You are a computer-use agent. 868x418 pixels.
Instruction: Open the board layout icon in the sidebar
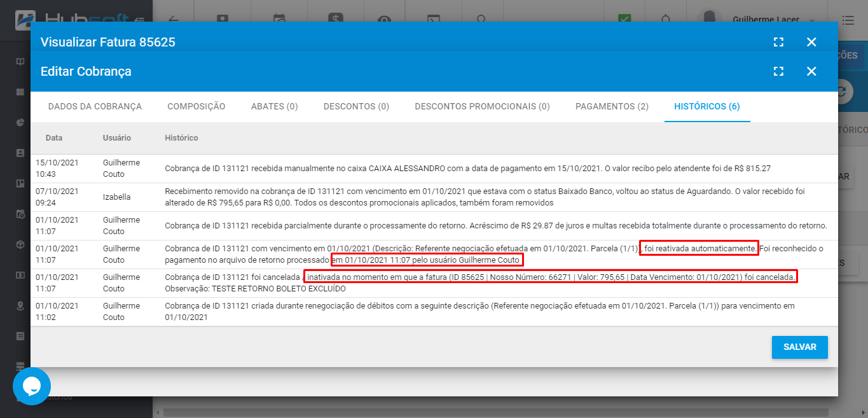click(x=20, y=183)
